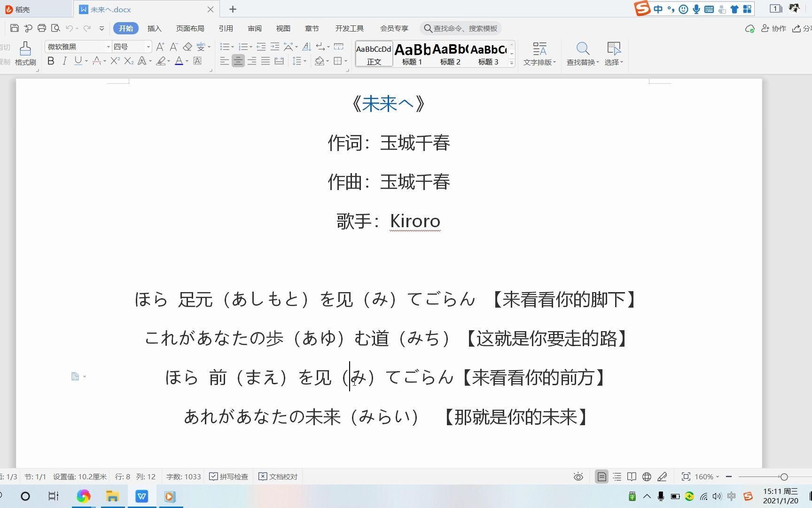This screenshot has width=812, height=508.
Task: Fit page to window icon in status bar
Action: (686, 477)
